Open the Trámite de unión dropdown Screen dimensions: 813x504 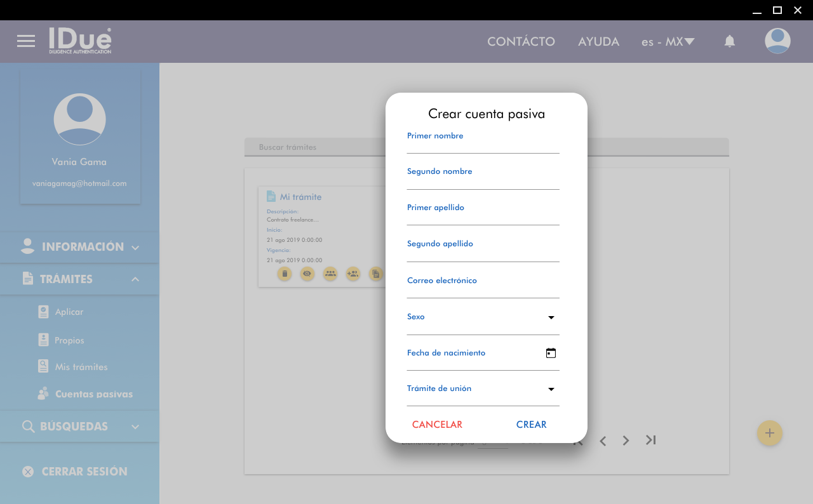pos(483,389)
